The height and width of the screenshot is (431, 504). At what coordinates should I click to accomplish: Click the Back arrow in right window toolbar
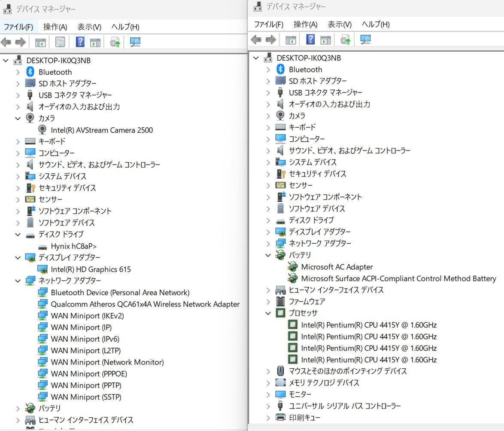click(x=256, y=40)
